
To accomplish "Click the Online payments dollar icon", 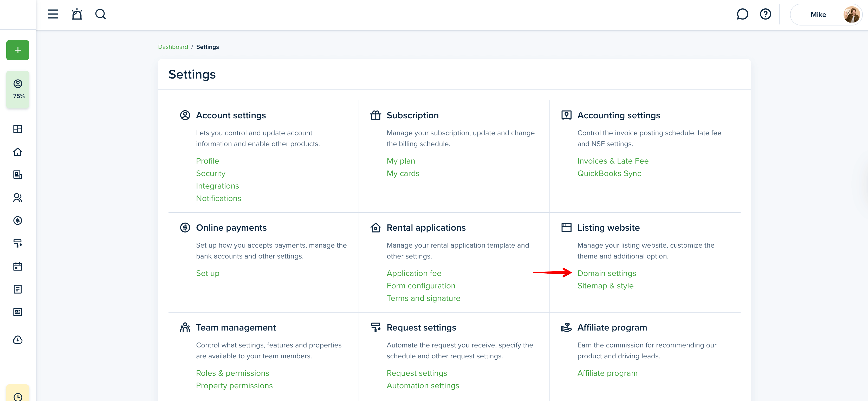I will (185, 228).
